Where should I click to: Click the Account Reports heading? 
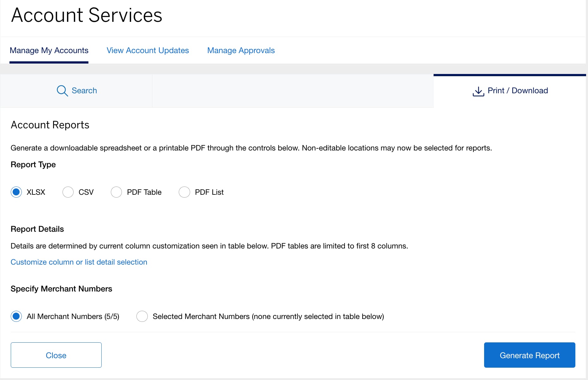coord(50,125)
